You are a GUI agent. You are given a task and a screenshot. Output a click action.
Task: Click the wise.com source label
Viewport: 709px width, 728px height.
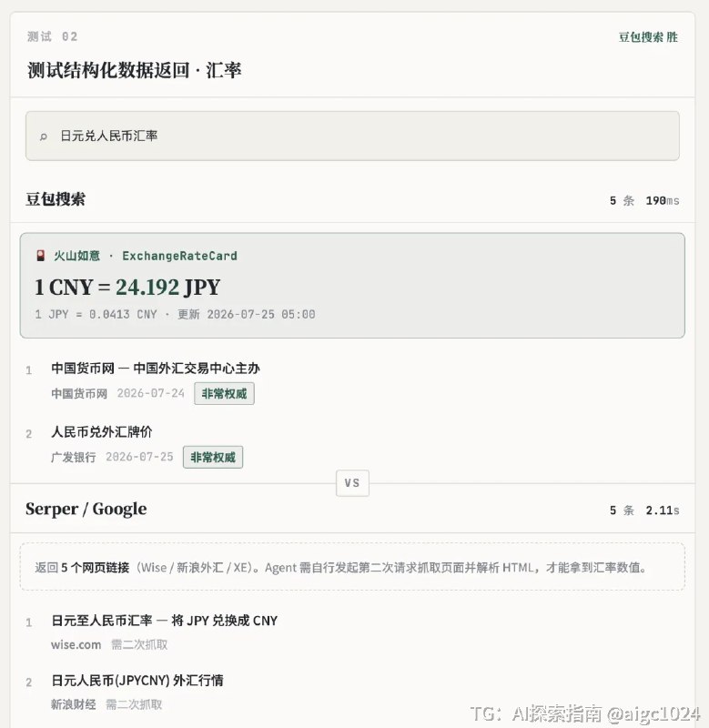tap(76, 645)
